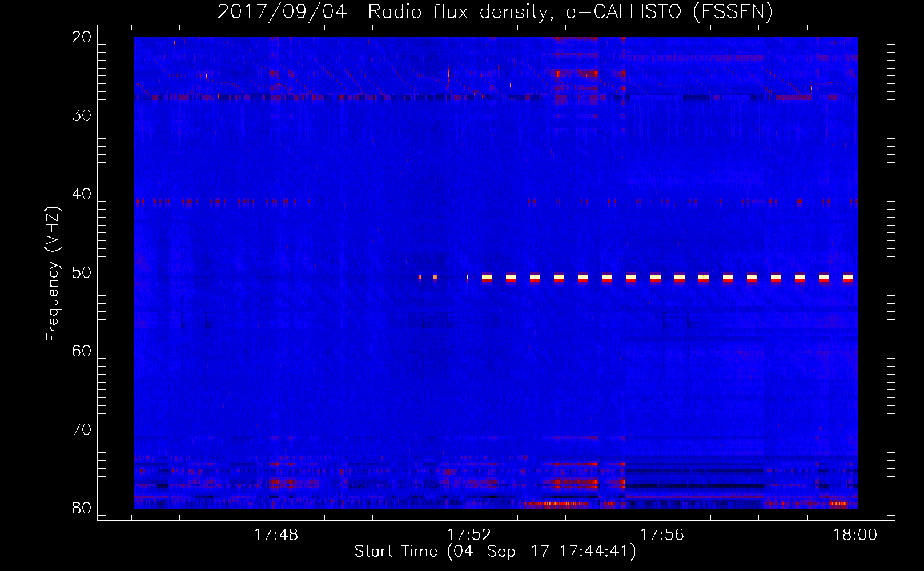Click the 20 MHz frequency label

(x=82, y=37)
